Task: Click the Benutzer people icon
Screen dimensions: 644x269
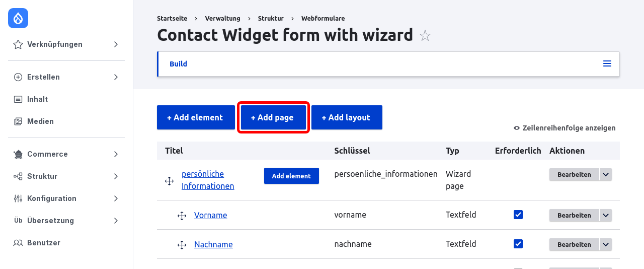Action: (18, 243)
